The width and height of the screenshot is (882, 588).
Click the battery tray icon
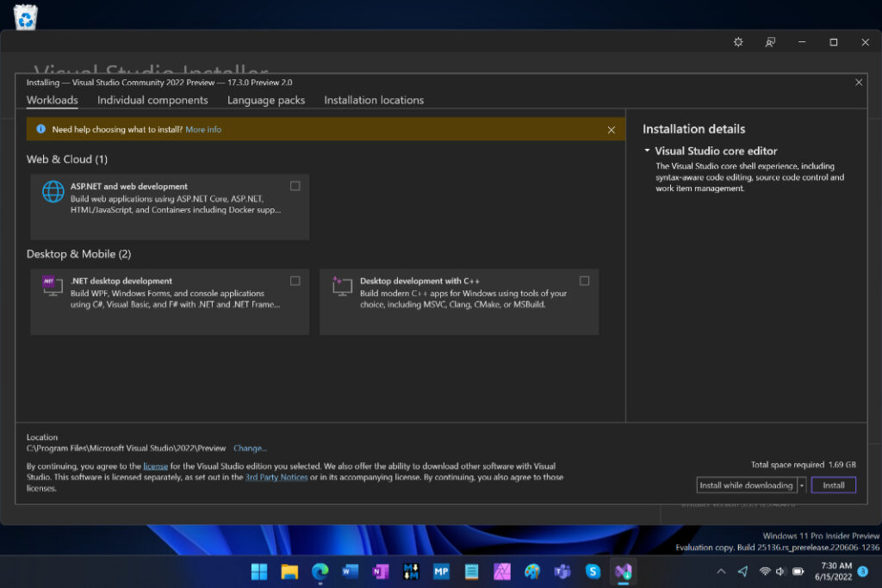point(798,572)
